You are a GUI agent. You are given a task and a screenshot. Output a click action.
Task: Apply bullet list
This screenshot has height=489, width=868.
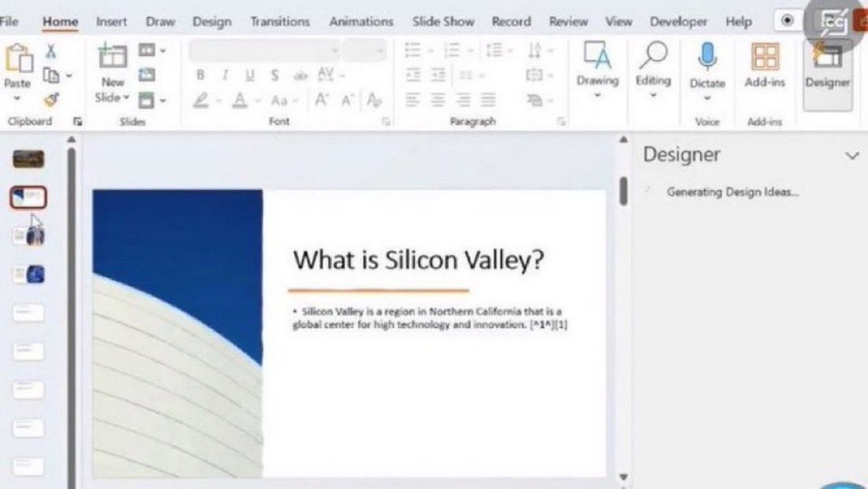413,50
